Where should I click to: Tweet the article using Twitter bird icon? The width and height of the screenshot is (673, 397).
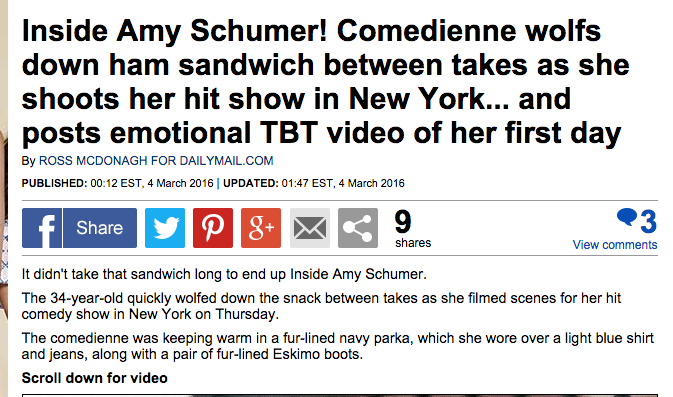point(165,228)
